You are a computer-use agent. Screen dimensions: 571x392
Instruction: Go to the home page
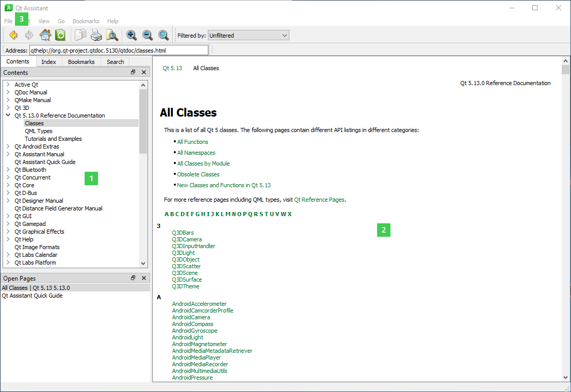tap(45, 35)
